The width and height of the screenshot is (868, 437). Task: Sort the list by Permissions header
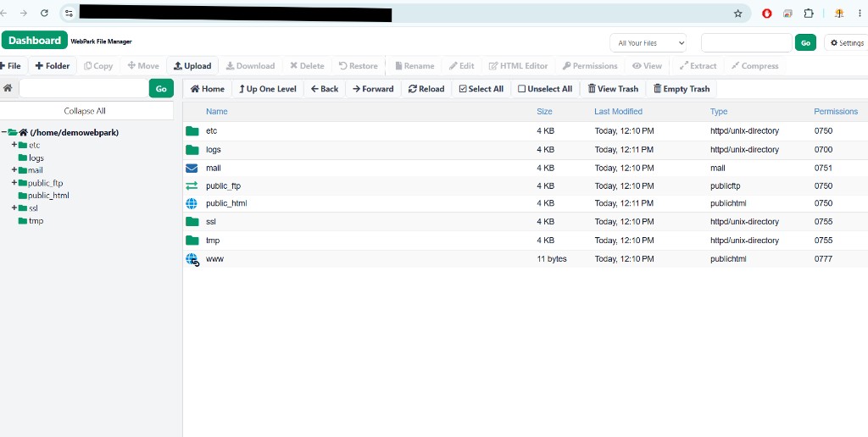click(835, 111)
